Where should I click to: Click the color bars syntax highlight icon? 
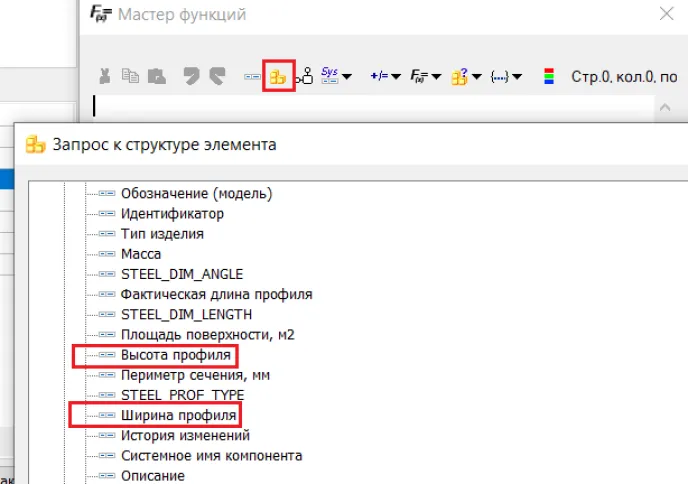tap(546, 76)
